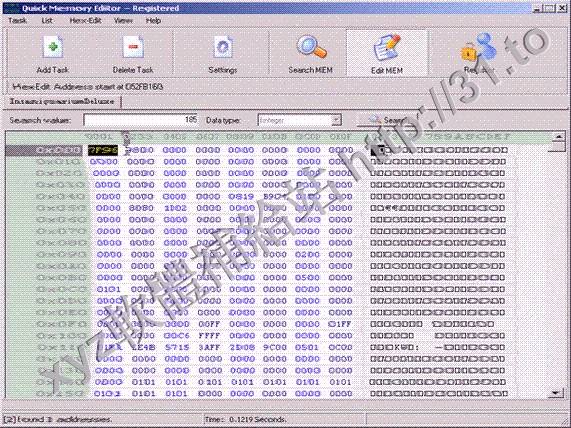Image resolution: width=571 pixels, height=428 pixels.
Task: Close the Quick Memory Editor window
Action: point(562,8)
